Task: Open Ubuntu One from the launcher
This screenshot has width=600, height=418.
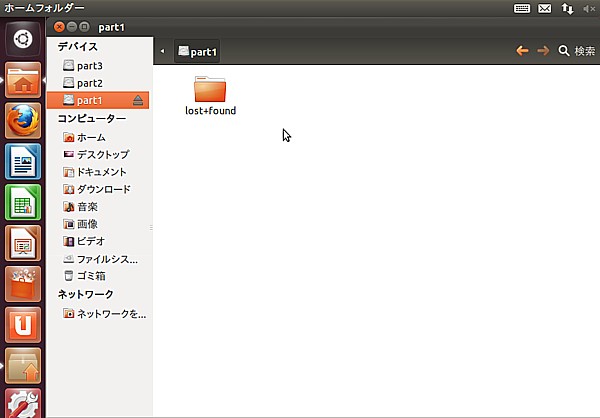Action: [x=23, y=325]
